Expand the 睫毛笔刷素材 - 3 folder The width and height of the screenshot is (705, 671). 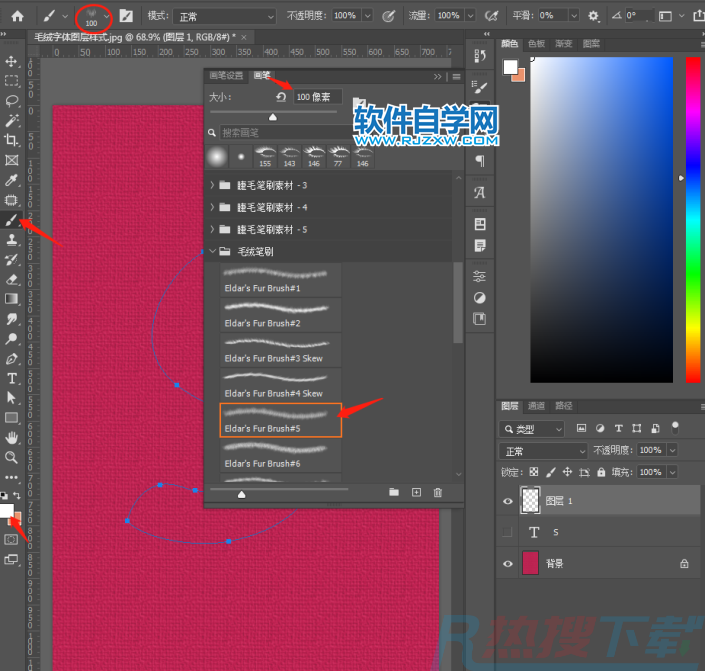pyautogui.click(x=212, y=185)
